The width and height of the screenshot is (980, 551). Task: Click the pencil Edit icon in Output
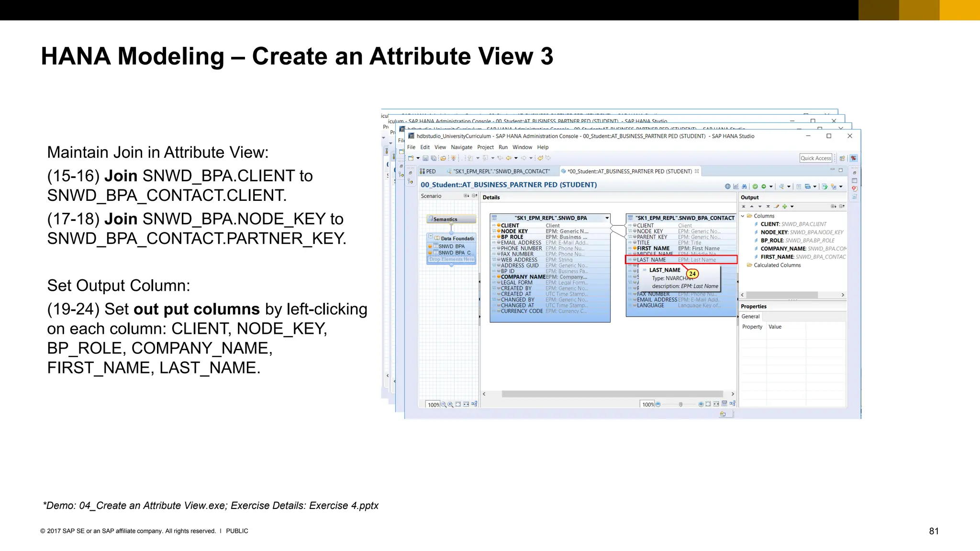pos(777,207)
